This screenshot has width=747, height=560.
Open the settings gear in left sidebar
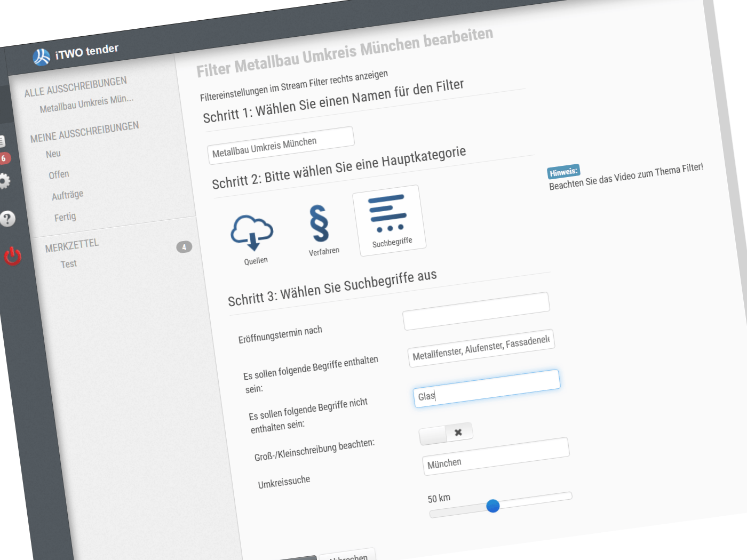pos(3,181)
